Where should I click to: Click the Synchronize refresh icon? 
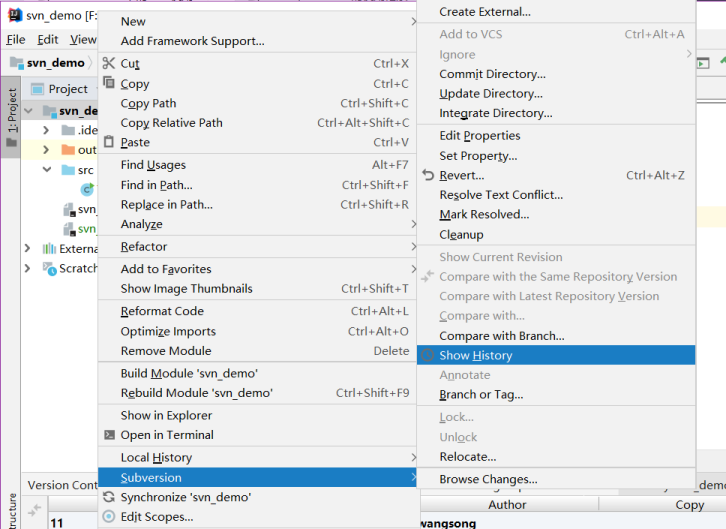110,497
